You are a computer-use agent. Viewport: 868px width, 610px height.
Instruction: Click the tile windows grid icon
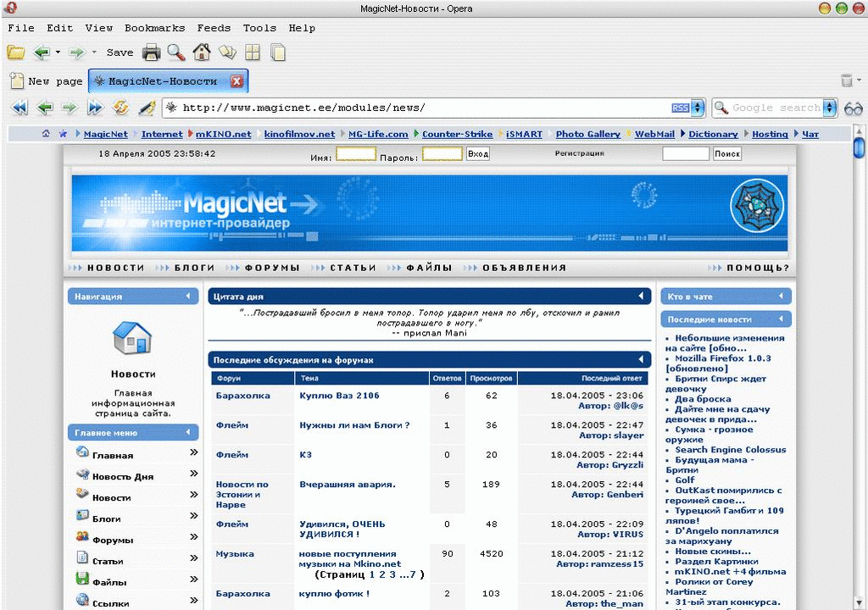(x=253, y=53)
